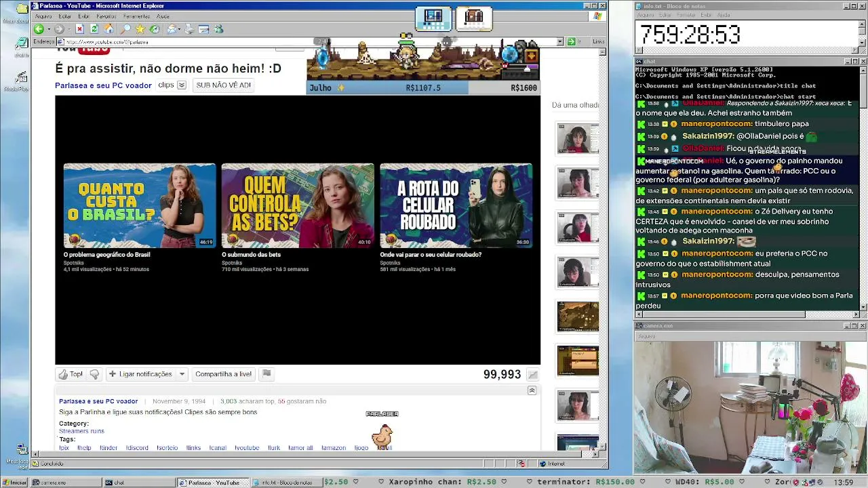Open the video title O problema geográfico do Brasil
868x488 pixels.
tap(107, 255)
